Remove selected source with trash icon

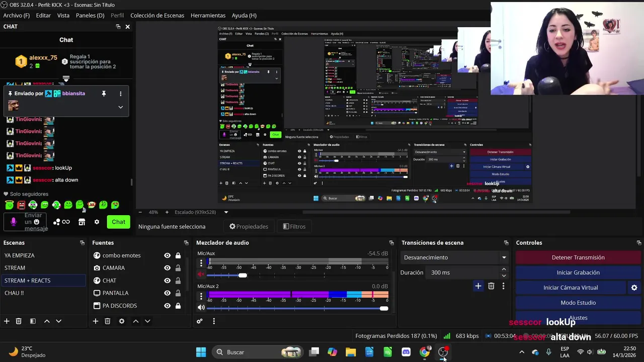coord(107,321)
